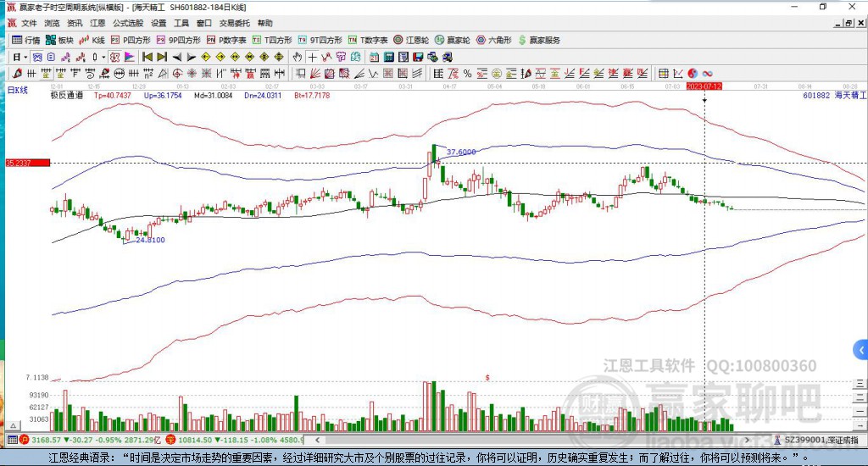Screen dimensions: 868x466
Task: Click the 601882 stock code
Action: click(x=816, y=95)
